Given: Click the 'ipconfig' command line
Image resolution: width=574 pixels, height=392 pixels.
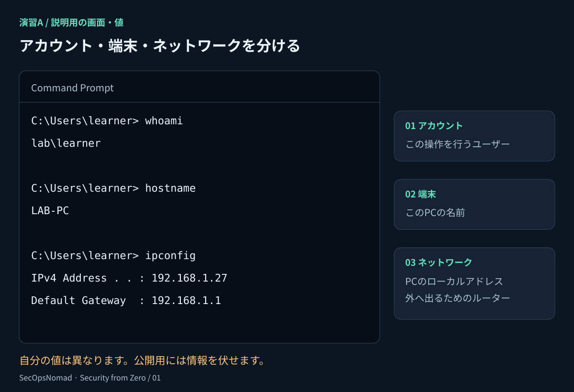Looking at the screenshot, I should click(x=113, y=256).
